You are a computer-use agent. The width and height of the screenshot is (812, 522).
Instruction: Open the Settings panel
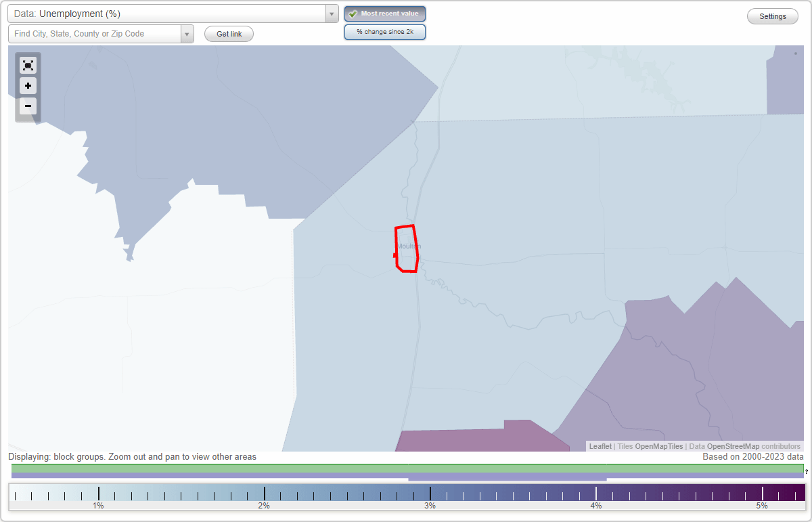pyautogui.click(x=772, y=16)
